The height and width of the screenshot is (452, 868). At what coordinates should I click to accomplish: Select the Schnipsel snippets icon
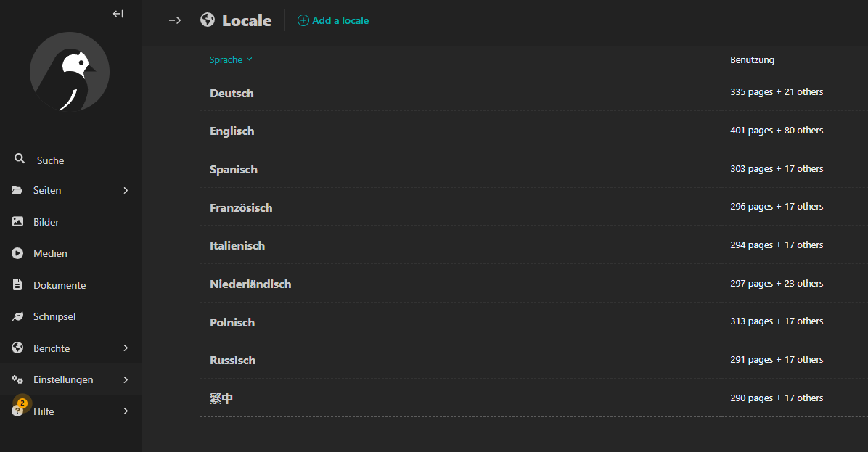17,316
